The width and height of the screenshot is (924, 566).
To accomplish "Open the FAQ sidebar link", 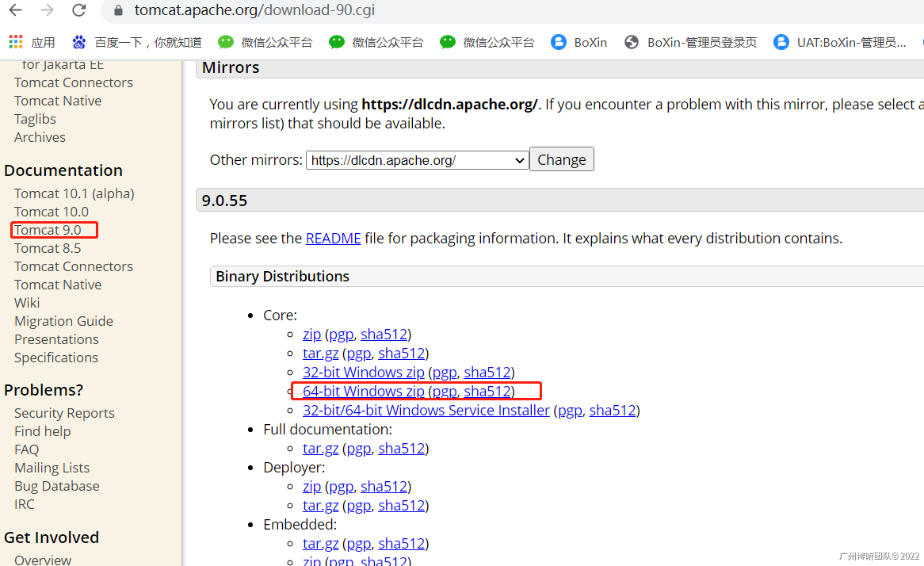I will [x=26, y=449].
